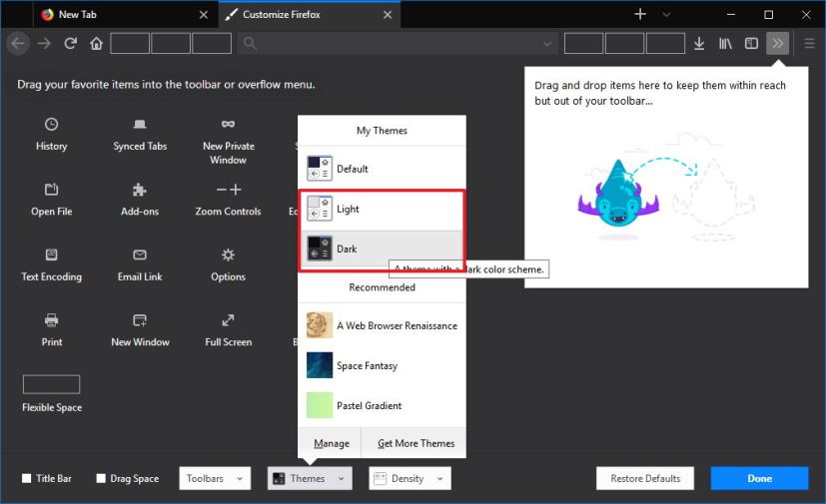Click the Add-ons puzzle piece icon
This screenshot has height=504, width=826.
pos(140,190)
